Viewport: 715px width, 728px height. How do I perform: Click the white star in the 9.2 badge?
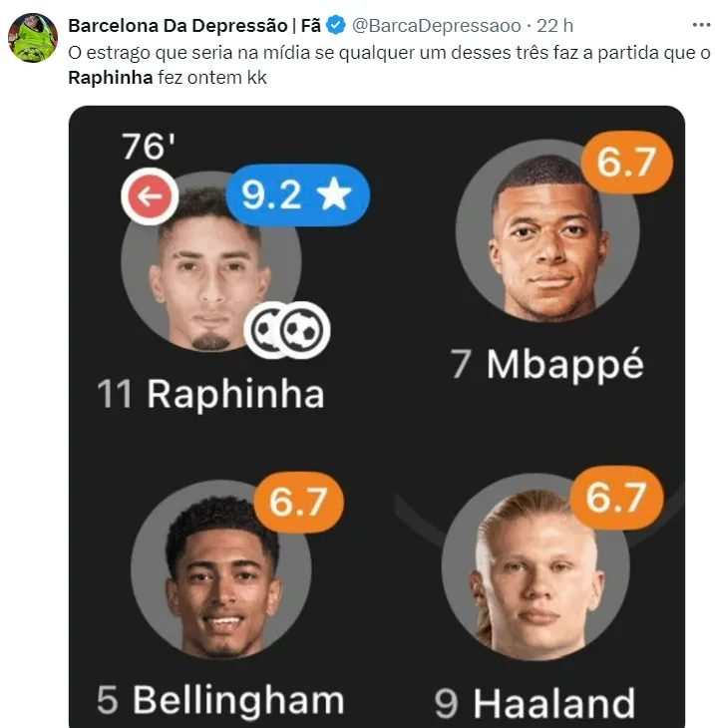click(333, 193)
